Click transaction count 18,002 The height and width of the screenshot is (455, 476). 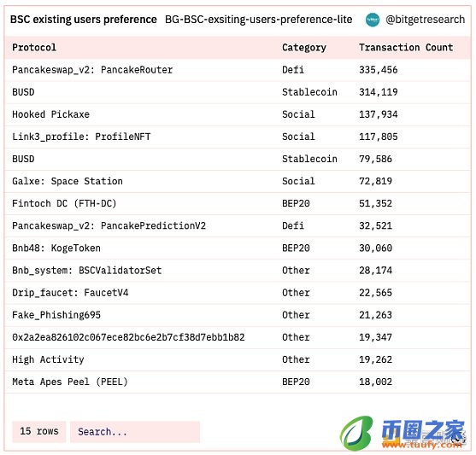pos(375,382)
